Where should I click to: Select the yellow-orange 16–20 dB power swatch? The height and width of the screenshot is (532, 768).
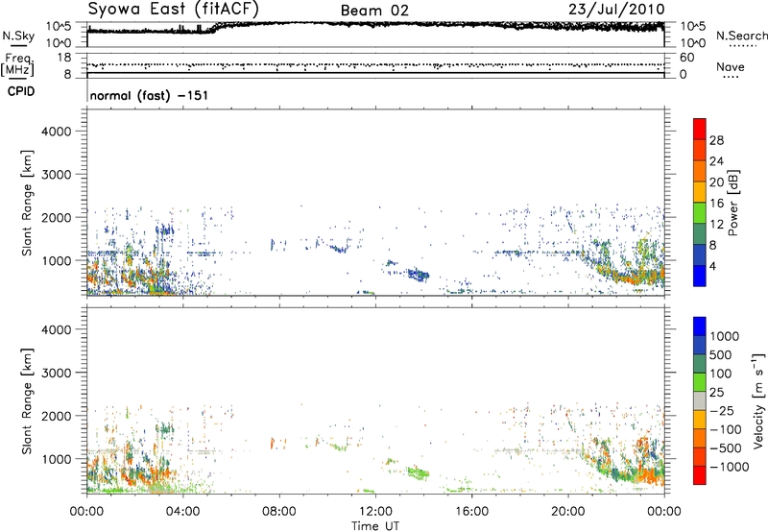[x=700, y=192]
